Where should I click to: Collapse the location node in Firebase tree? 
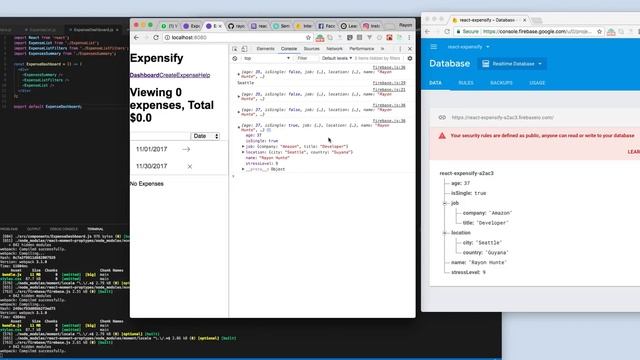tap(444, 233)
